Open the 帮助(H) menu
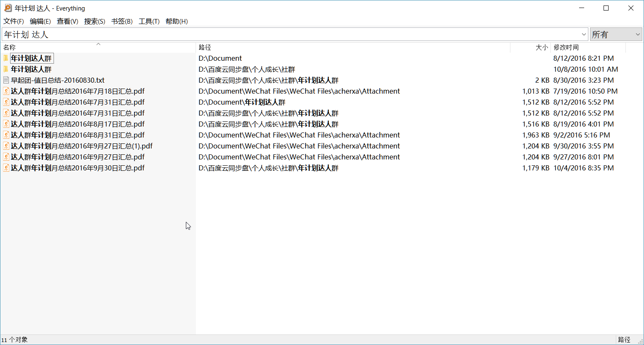 pyautogui.click(x=177, y=21)
